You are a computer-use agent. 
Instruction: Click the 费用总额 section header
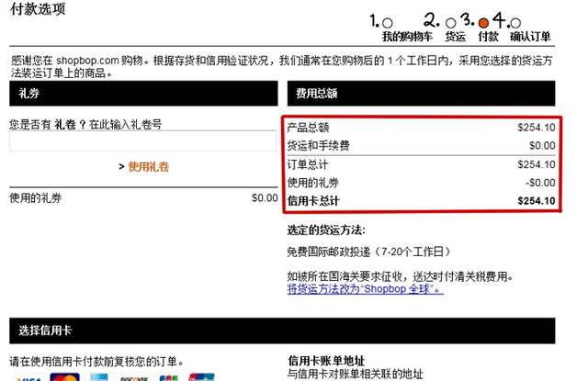coord(421,94)
